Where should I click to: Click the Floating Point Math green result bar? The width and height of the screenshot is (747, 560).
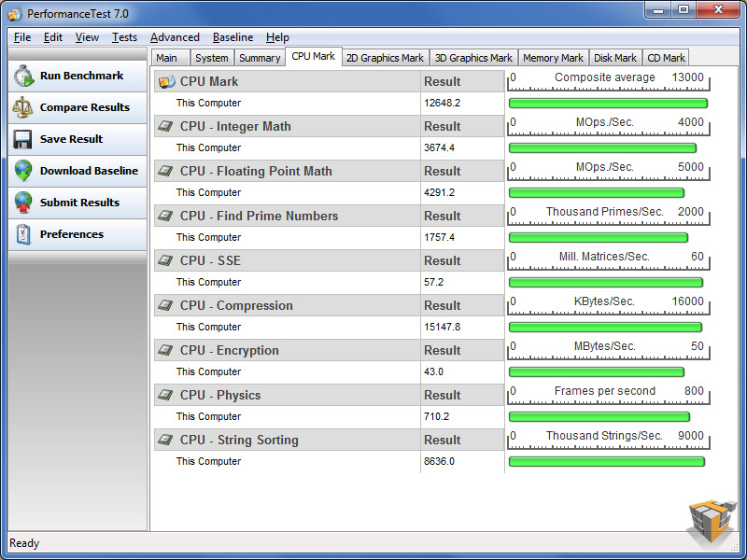pos(597,193)
